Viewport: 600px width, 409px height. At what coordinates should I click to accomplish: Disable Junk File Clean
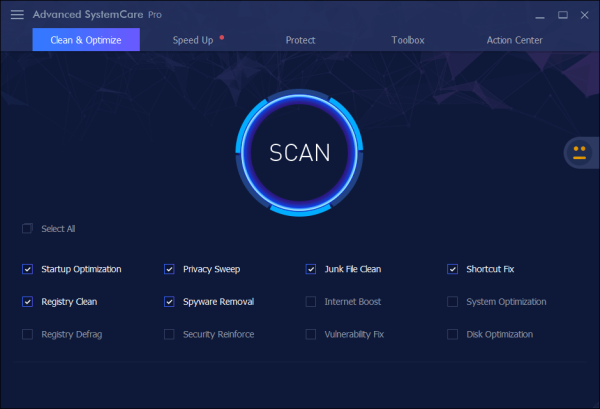311,269
